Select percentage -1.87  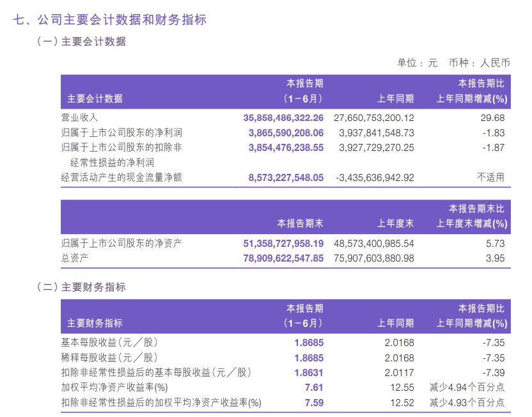pos(494,148)
